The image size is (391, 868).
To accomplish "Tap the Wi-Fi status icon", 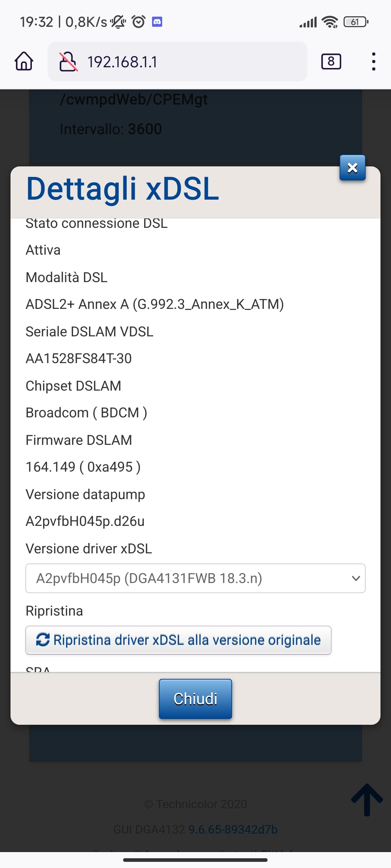I will pyautogui.click(x=330, y=22).
